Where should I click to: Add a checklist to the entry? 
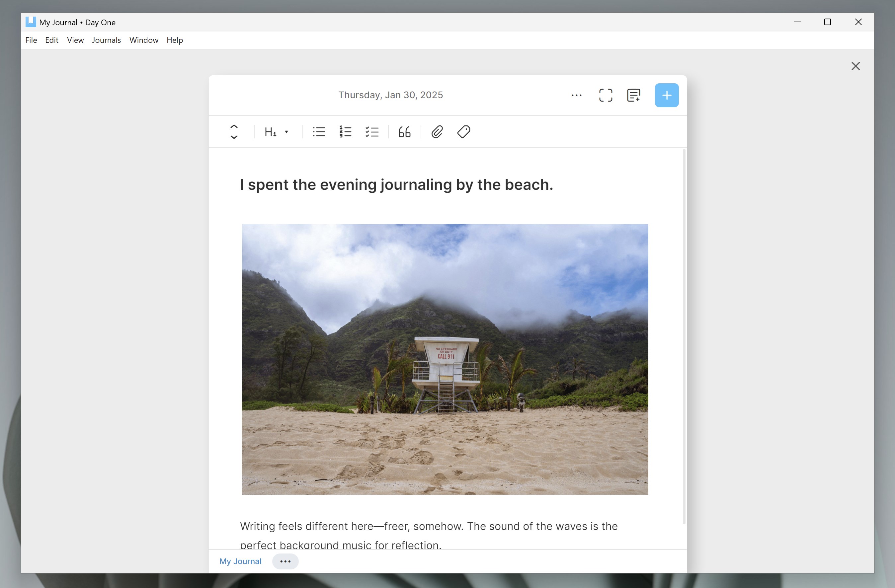[x=372, y=132]
